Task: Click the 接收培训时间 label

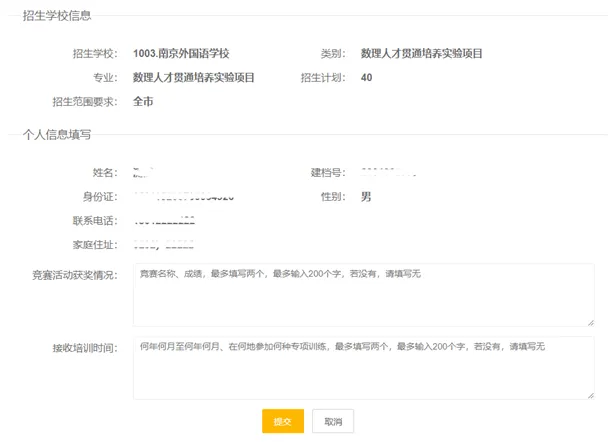Action: [x=85, y=348]
